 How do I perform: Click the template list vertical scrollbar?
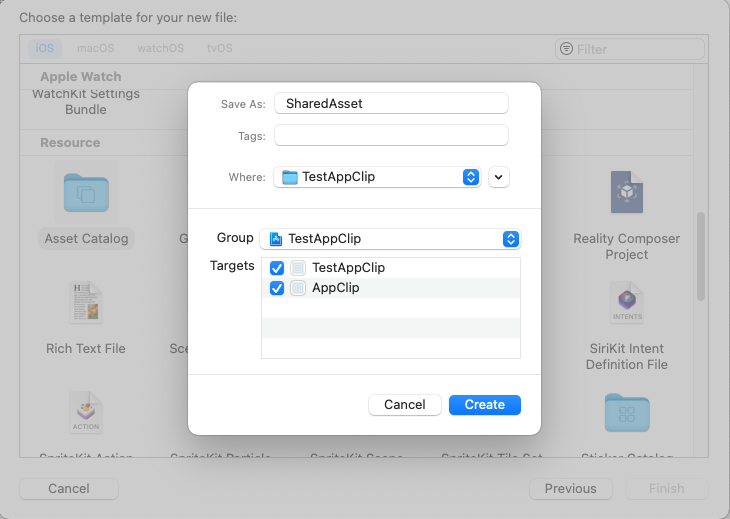701,256
